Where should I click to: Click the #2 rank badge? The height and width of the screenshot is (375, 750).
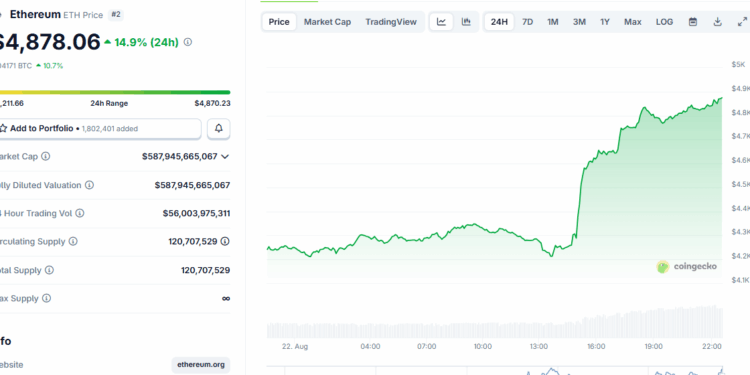pyautogui.click(x=116, y=15)
